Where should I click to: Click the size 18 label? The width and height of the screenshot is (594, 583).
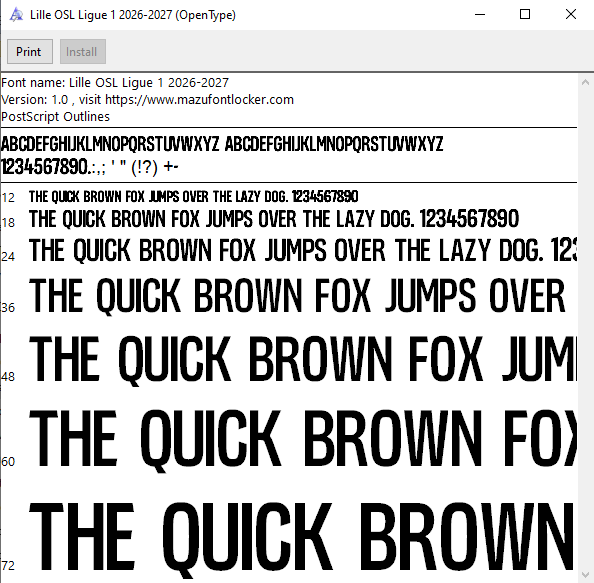click(x=8, y=222)
